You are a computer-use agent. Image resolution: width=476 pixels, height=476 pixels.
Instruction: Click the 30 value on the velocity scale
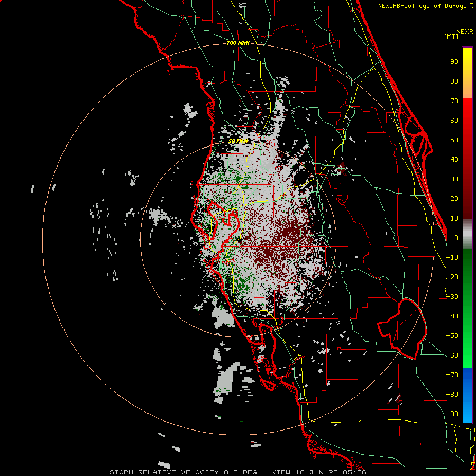[454, 179]
